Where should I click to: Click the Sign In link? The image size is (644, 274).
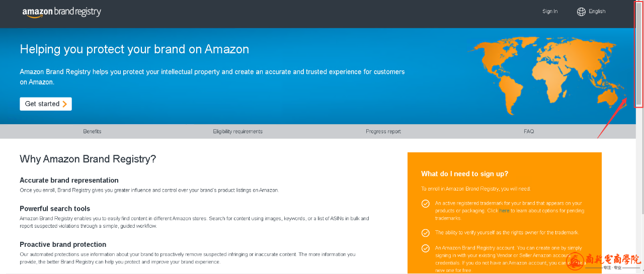point(550,12)
